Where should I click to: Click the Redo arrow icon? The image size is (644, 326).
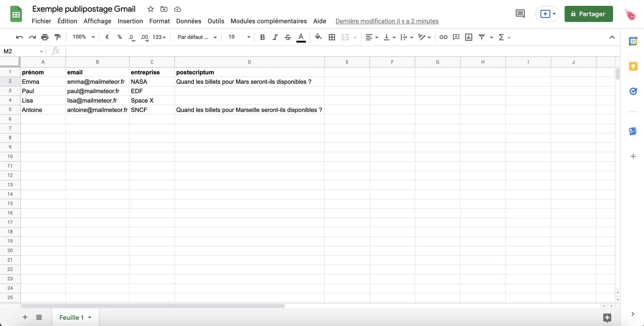tap(32, 37)
